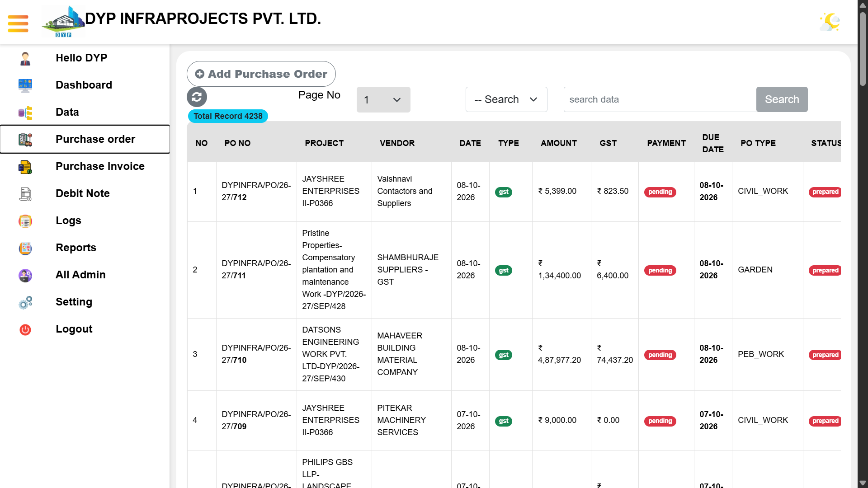Click Hello DYP greeting text
The image size is (868, 488).
[81, 58]
